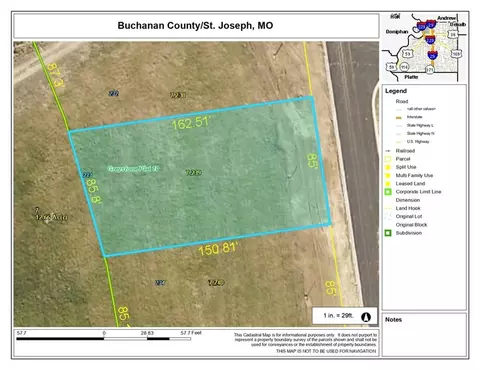
Task: Click the '57.7 Feet' scale bar label
Action: coord(191,333)
